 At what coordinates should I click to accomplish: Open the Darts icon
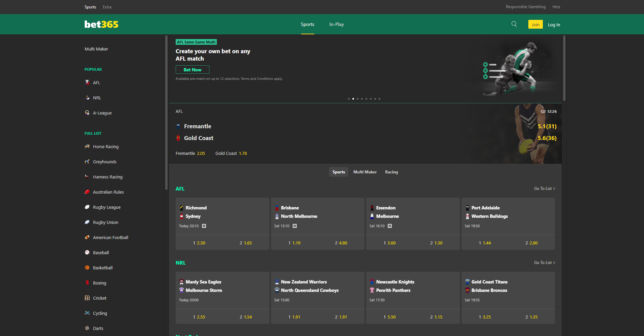[x=87, y=328]
